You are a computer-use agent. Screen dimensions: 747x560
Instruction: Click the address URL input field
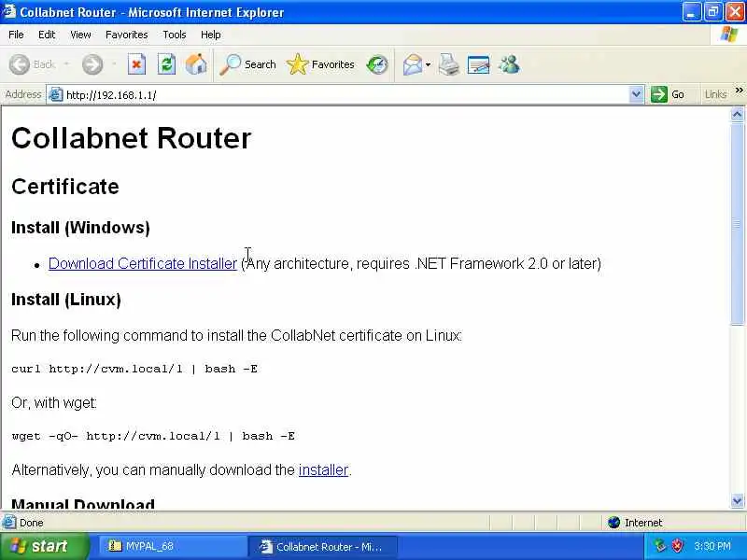345,95
